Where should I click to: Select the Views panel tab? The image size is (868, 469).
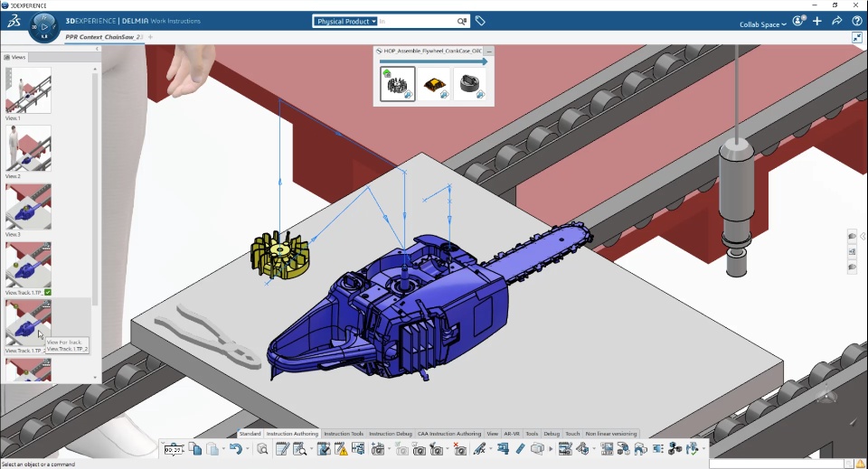pyautogui.click(x=15, y=57)
